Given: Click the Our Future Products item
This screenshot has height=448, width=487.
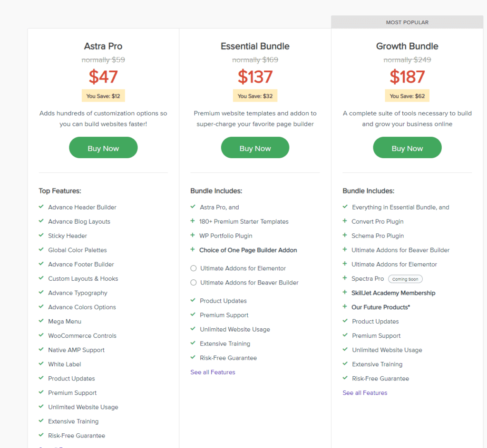Looking at the screenshot, I should tap(381, 307).
